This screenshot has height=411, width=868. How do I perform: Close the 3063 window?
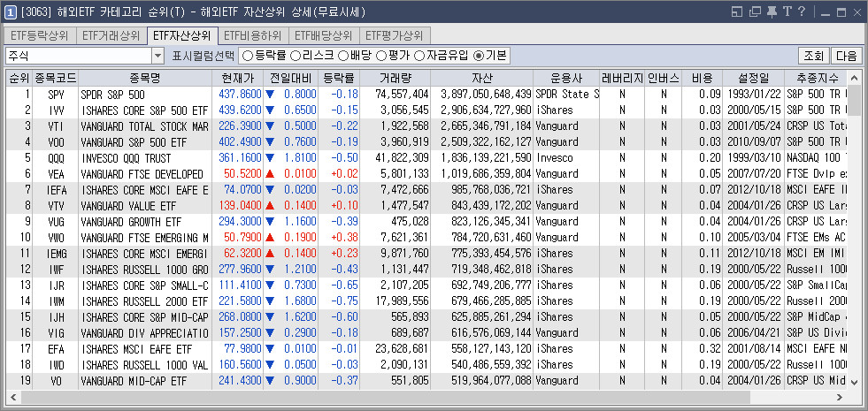856,12
